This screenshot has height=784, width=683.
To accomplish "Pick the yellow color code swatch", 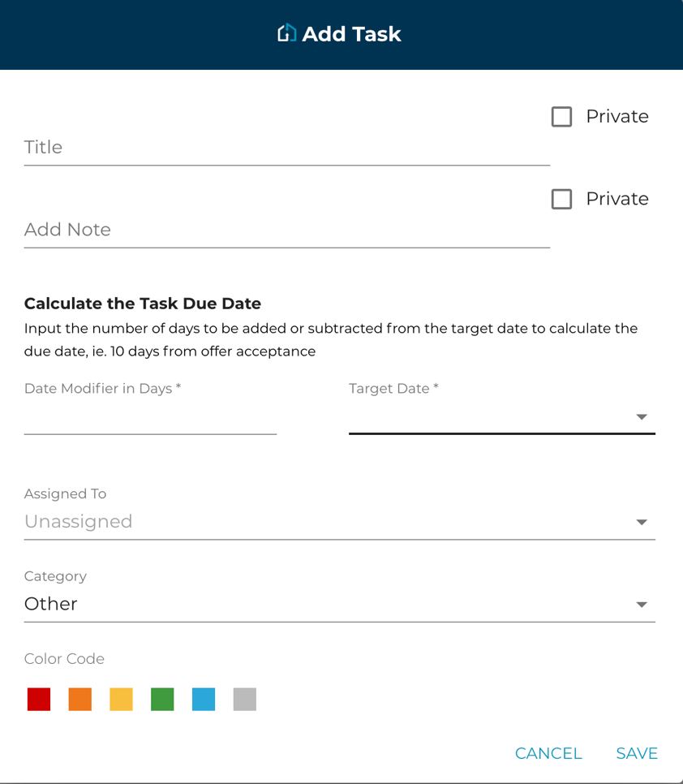I will tap(121, 699).
